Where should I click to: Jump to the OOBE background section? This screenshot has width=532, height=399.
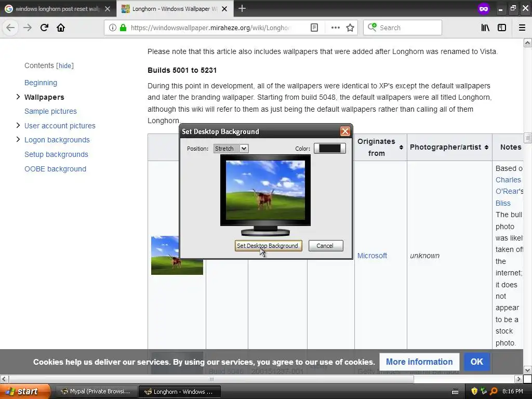tap(55, 169)
